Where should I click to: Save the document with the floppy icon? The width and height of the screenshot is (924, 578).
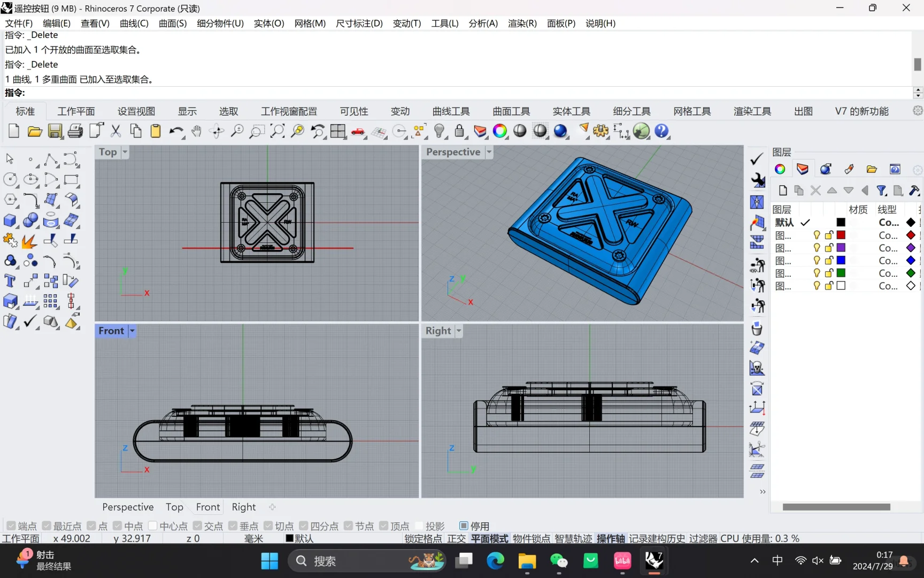[55, 131]
